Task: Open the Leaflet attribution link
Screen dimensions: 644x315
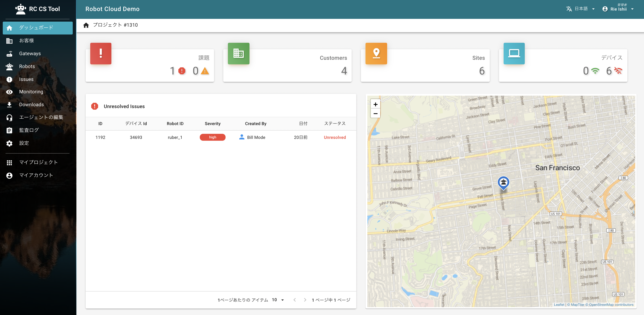Action: (x=559, y=305)
